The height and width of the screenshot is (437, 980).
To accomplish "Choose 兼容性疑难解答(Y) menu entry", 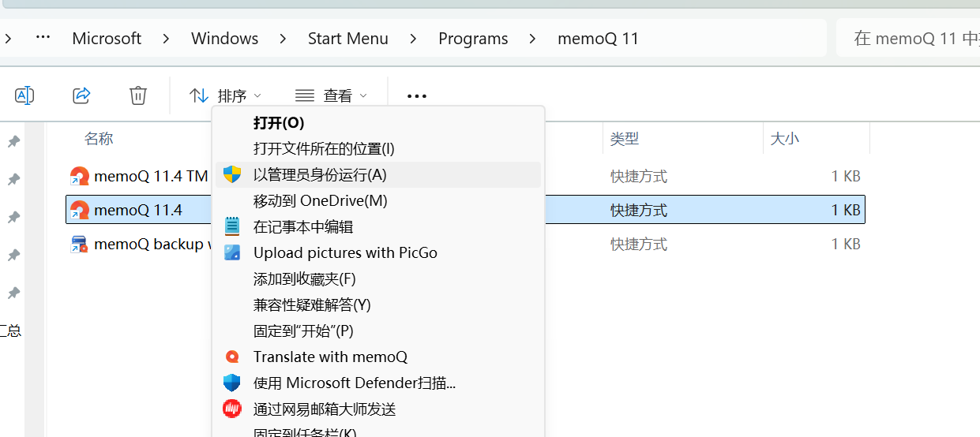I will (x=378, y=304).
